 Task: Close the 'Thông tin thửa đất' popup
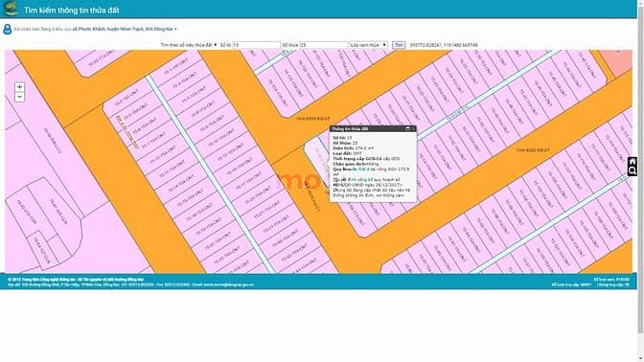[x=413, y=129]
